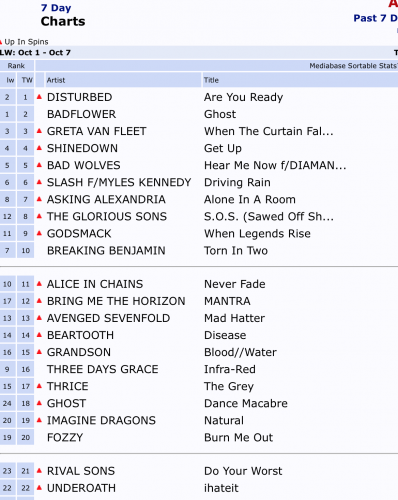The height and width of the screenshot is (500, 398).
Task: Click the Mediabase Sortable Stats heading
Action: tap(353, 66)
